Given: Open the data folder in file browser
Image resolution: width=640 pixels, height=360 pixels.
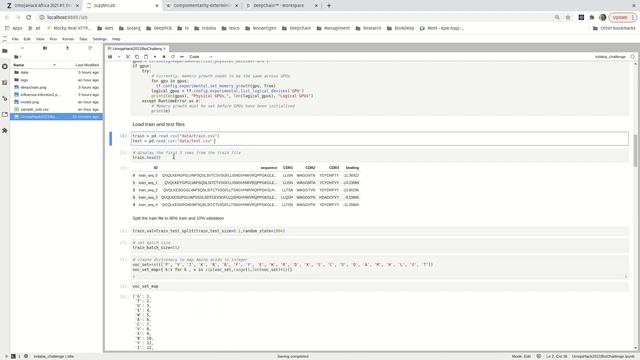Looking at the screenshot, I should (56, 72).
